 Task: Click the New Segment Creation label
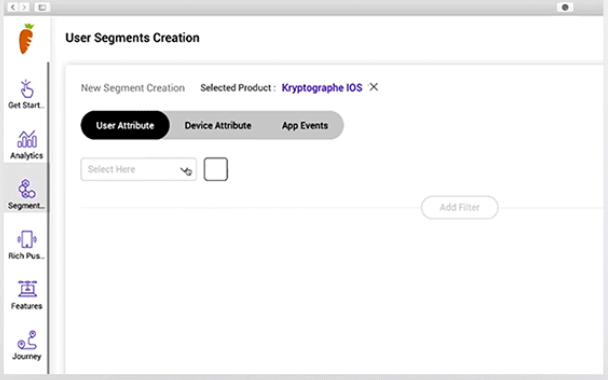tap(133, 88)
